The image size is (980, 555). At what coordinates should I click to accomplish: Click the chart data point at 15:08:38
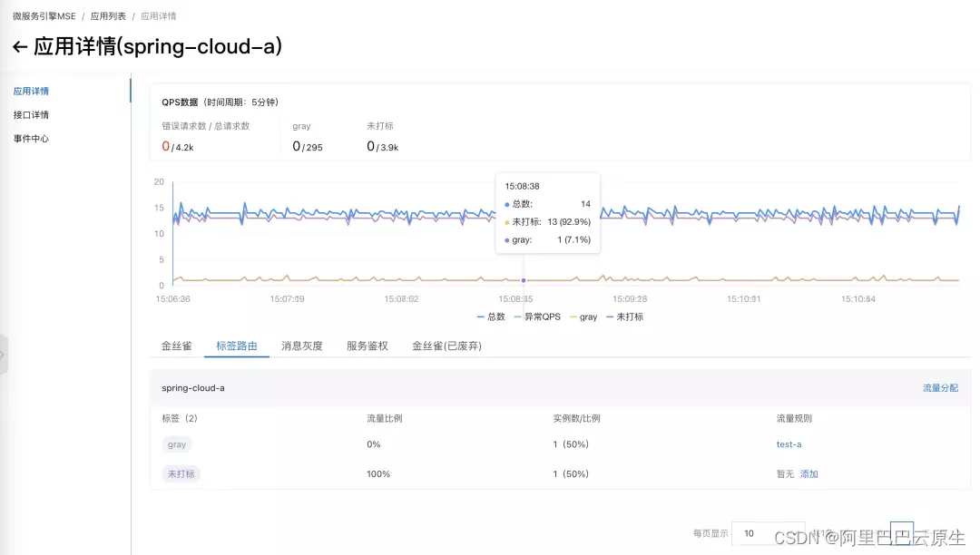[x=524, y=280]
